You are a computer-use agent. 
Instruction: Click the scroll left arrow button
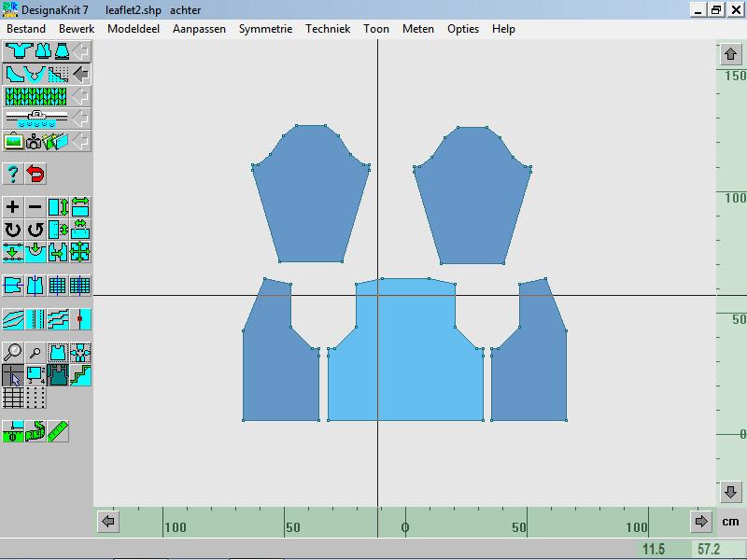tap(108, 522)
